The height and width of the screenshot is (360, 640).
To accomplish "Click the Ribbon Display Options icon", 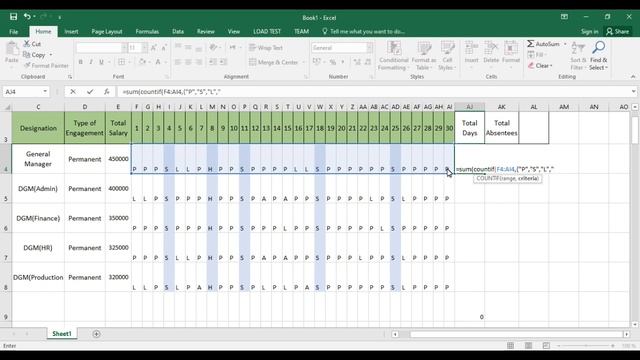I will 564,17.
